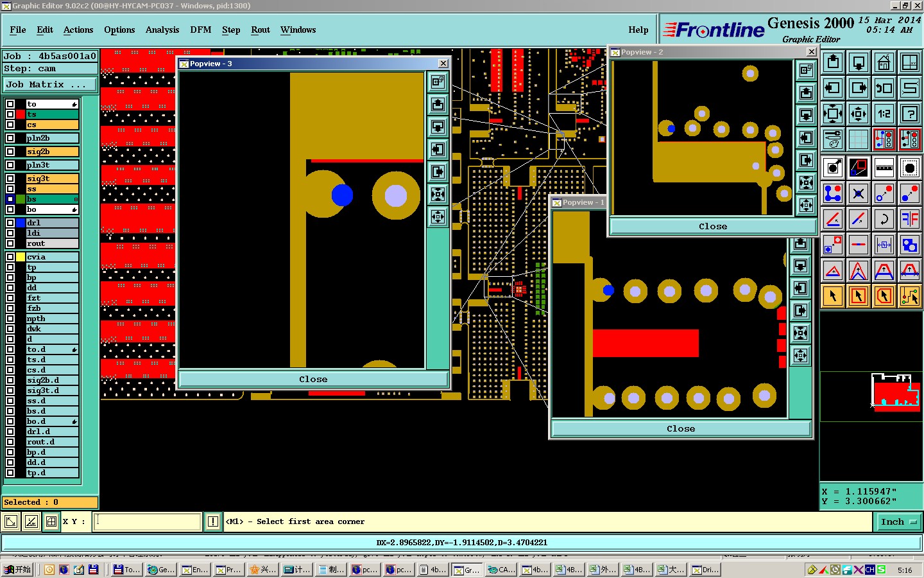The width and height of the screenshot is (924, 578).
Task: Click the red color swatch of layer ts
Action: click(21, 114)
